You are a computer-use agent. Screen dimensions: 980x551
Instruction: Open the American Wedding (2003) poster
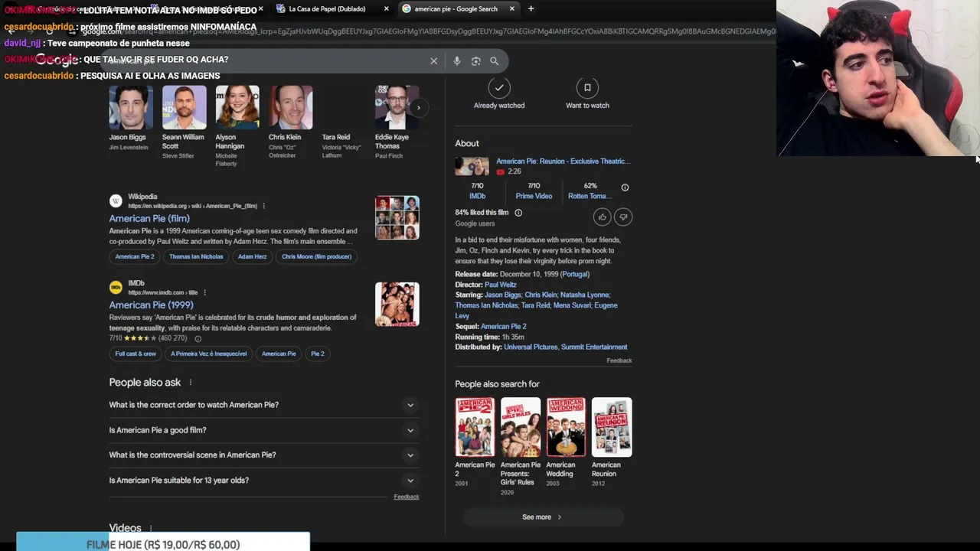tap(566, 427)
